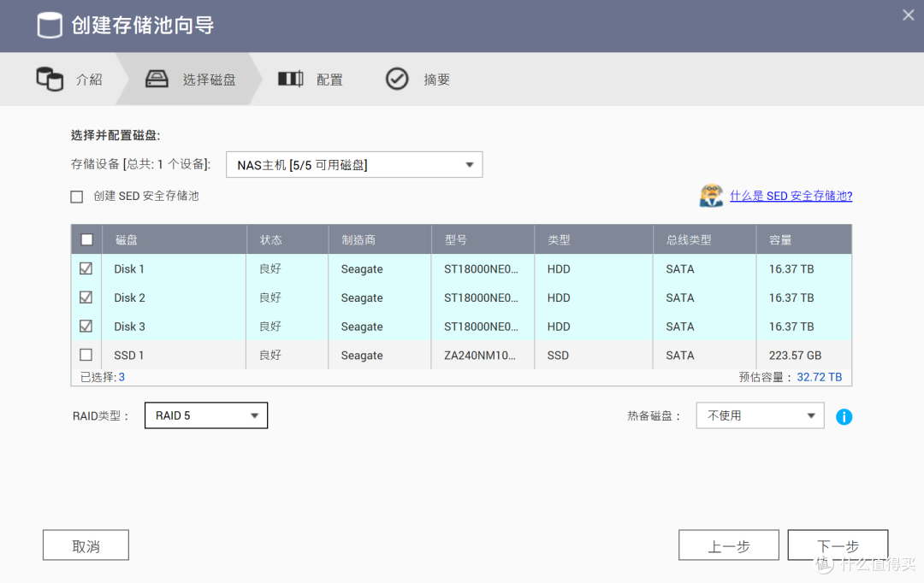The height and width of the screenshot is (583, 924).
Task: Select the 选择磁盘 wizard step
Action: click(210, 79)
